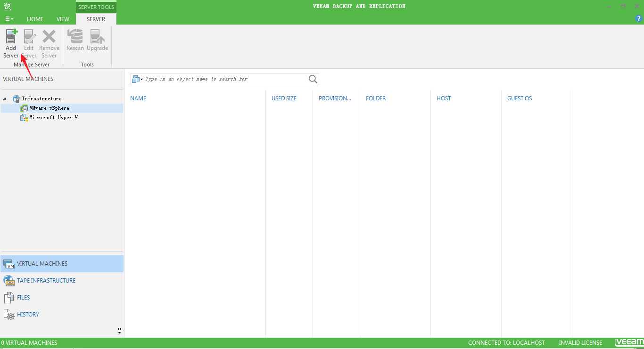Click the object name search field
The image size is (644, 349).
[226, 79]
